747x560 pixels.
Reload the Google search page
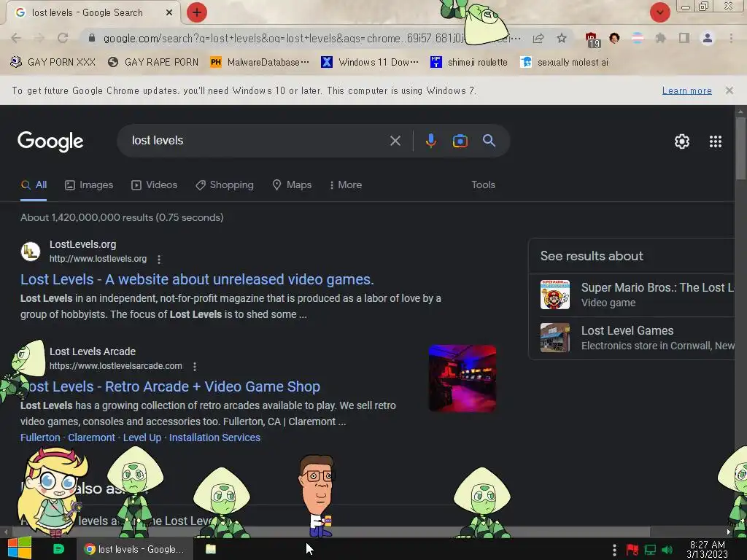(63, 38)
